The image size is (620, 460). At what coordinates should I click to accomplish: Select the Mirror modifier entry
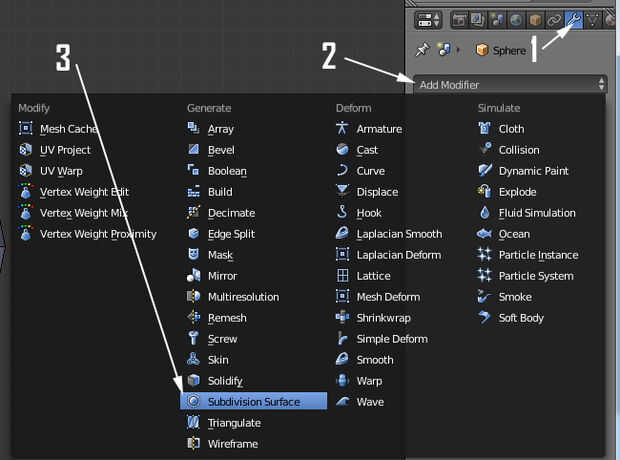click(222, 276)
